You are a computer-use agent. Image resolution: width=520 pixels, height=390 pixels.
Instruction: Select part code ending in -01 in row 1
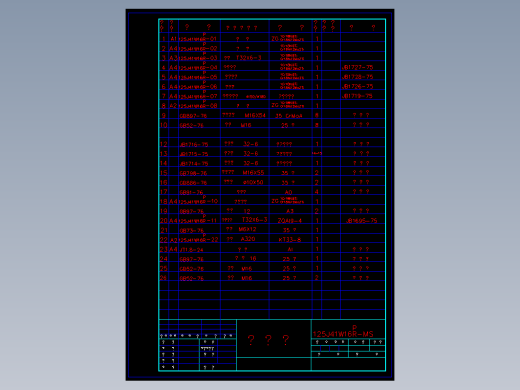199,38
